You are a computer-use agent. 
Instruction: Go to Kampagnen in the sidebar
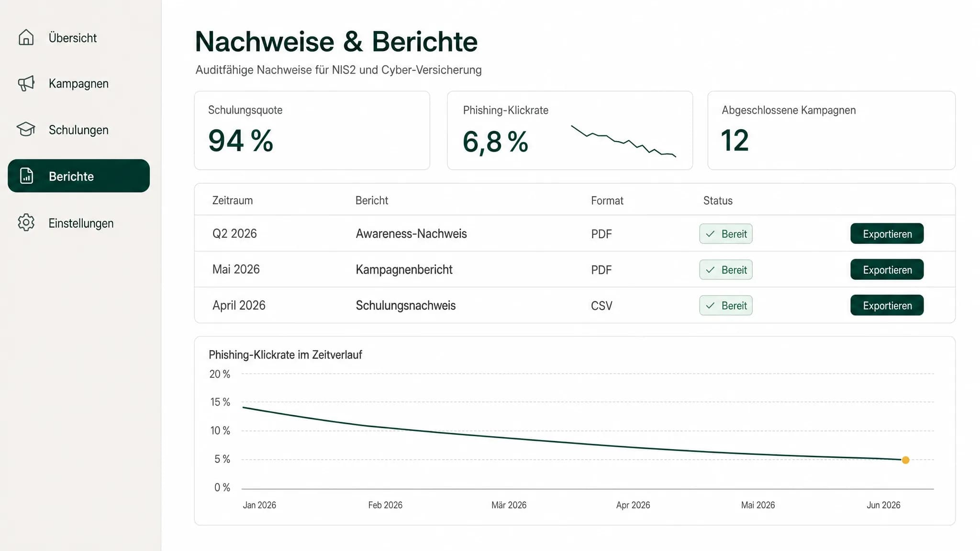pos(79,83)
